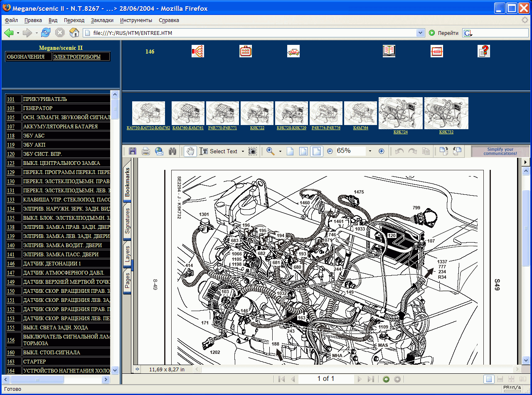532x395 pixels.
Task: Open the Закладки menu
Action: point(102,20)
